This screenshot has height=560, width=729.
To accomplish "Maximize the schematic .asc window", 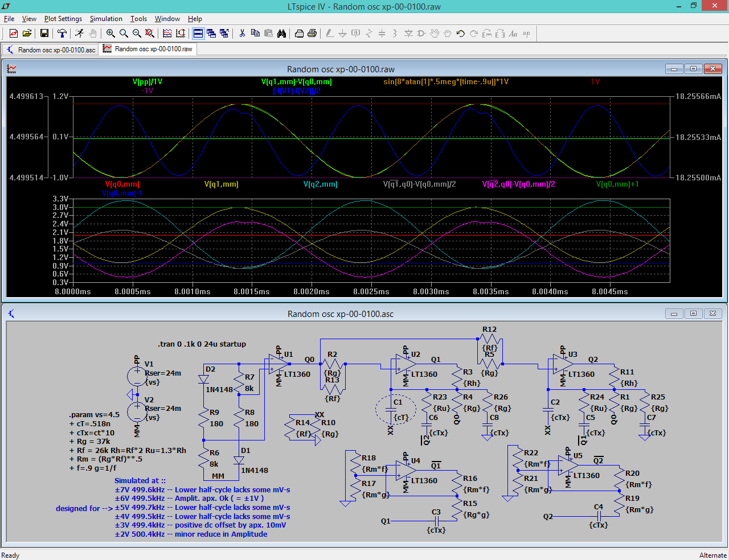I will [x=693, y=314].
